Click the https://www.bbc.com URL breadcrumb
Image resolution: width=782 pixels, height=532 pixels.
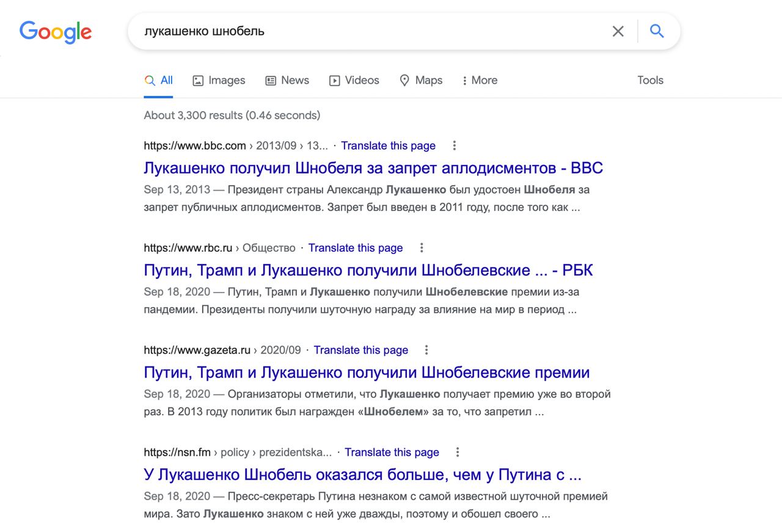click(x=195, y=145)
